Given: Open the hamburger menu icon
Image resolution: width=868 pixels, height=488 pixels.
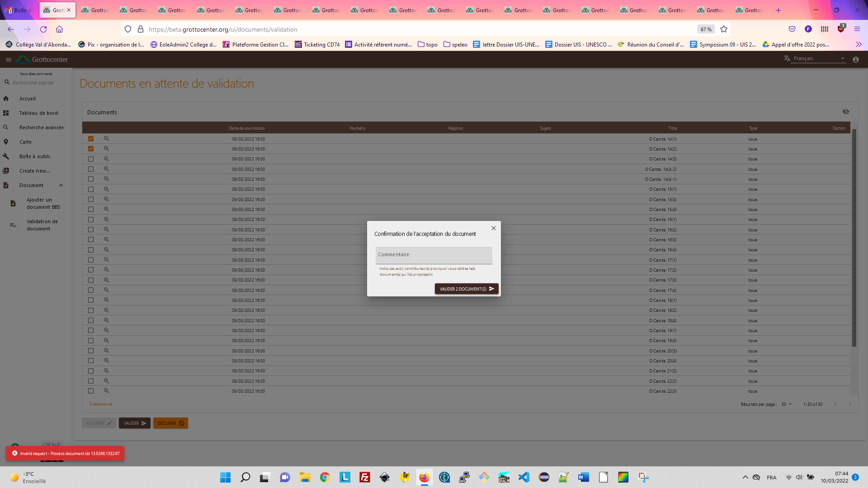Looking at the screenshot, I should point(8,60).
